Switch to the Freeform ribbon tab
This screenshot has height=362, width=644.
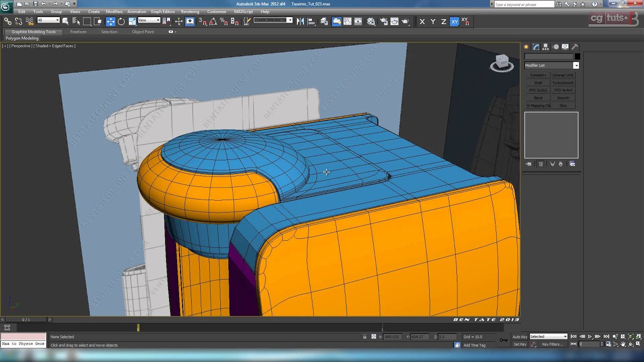78,32
